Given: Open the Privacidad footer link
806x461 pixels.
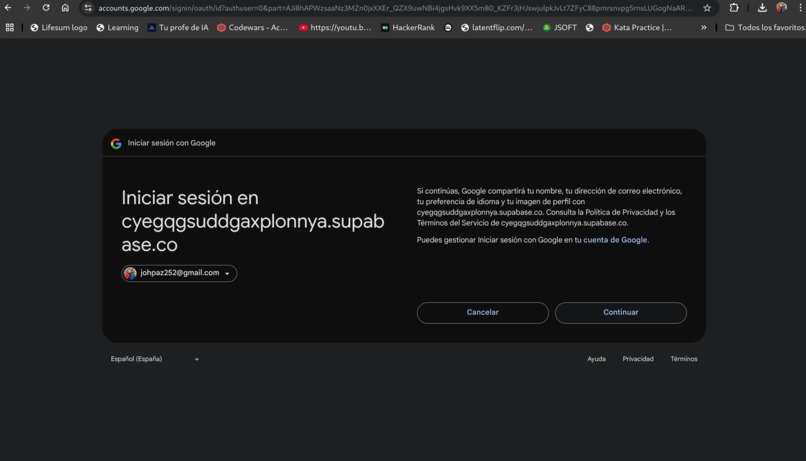Looking at the screenshot, I should pos(638,359).
